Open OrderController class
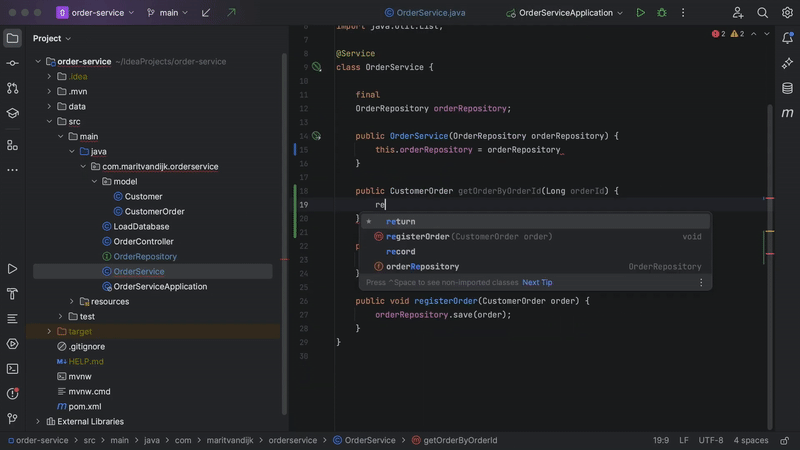Image resolution: width=800 pixels, height=450 pixels. tap(143, 241)
